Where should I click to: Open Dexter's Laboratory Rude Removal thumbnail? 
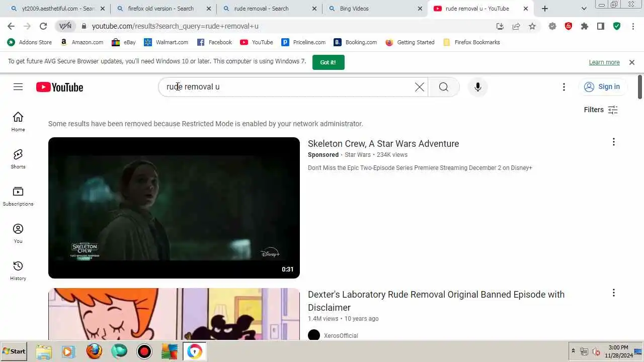pyautogui.click(x=174, y=314)
